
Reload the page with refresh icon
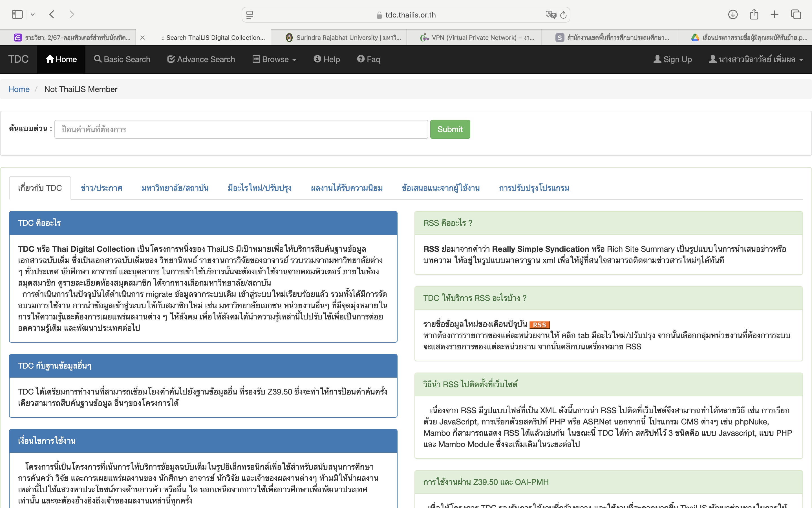pyautogui.click(x=563, y=15)
